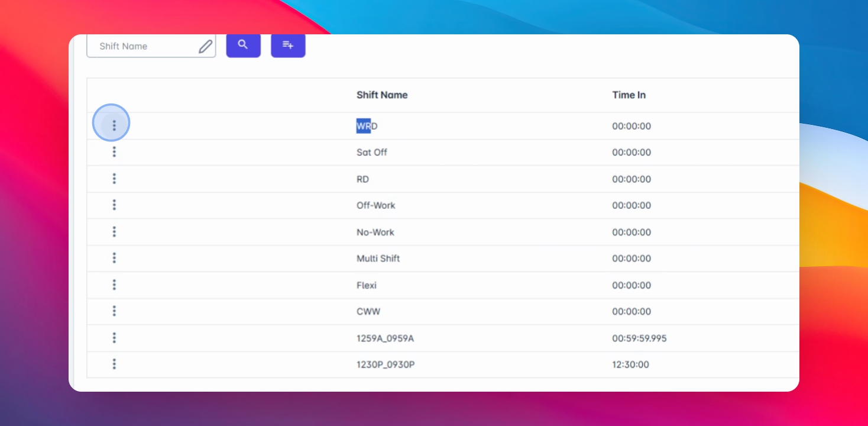Open the three-dot menu for WRD row
Image resolution: width=868 pixels, height=426 pixels.
[x=114, y=125]
